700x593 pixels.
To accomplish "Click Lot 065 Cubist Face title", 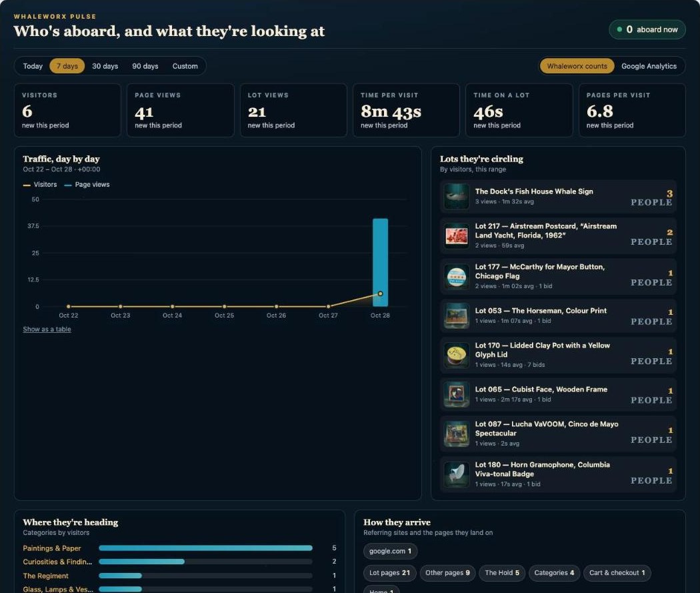I will pos(541,389).
